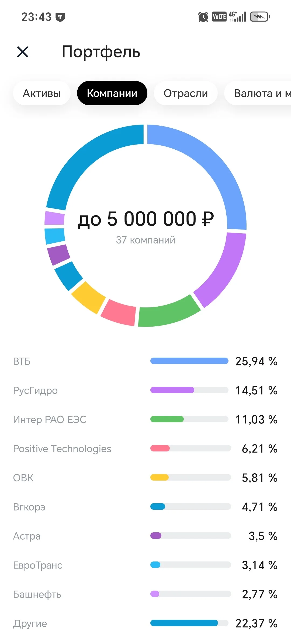Switch to the Активы tab
This screenshot has height=644, width=291.
[42, 93]
